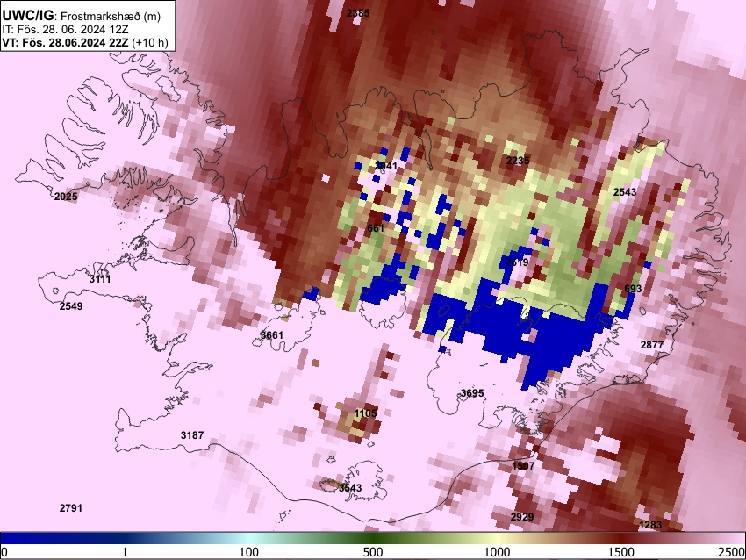Viewport: 746px width, 560px height.
Task: Click the map value 3187
Action: [192, 435]
